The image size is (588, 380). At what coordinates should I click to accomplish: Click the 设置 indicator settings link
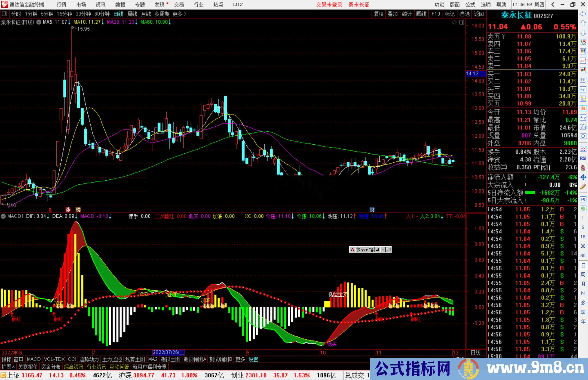(x=253, y=359)
